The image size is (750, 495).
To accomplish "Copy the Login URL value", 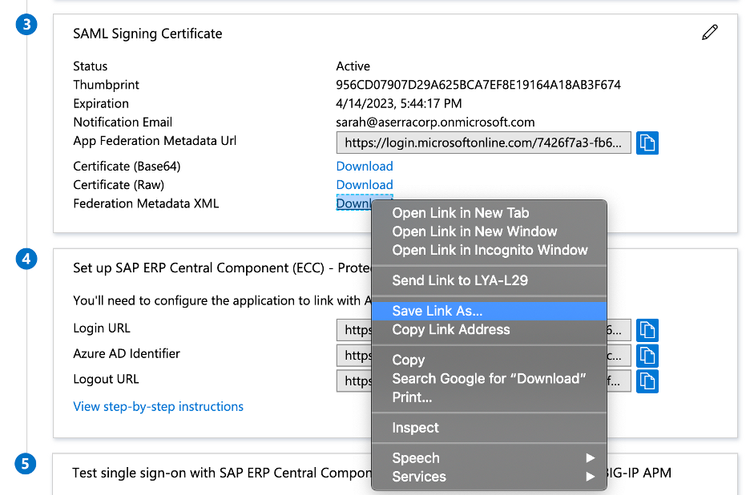I will click(x=647, y=329).
